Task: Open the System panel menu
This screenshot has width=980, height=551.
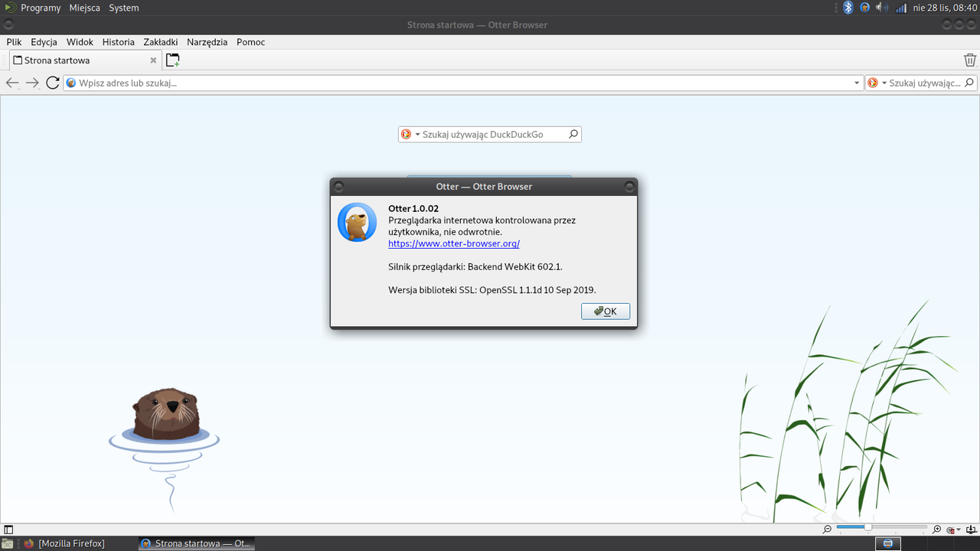Action: 123,8
